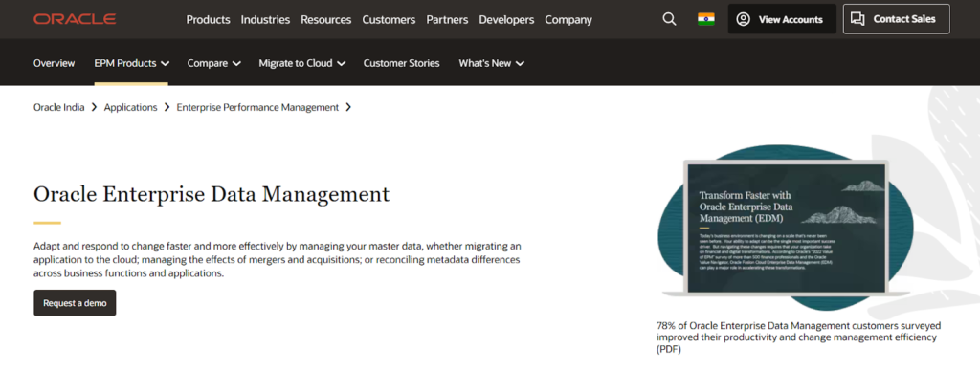Viewport: 980px width, 370px height.
Task: Open the Industries menu
Action: 266,19
